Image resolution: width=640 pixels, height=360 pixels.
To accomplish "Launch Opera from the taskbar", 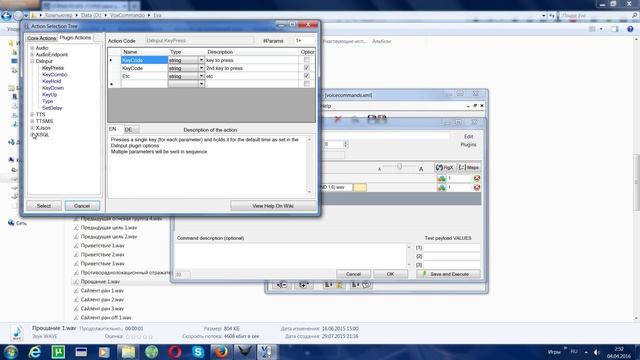I will tap(175, 352).
